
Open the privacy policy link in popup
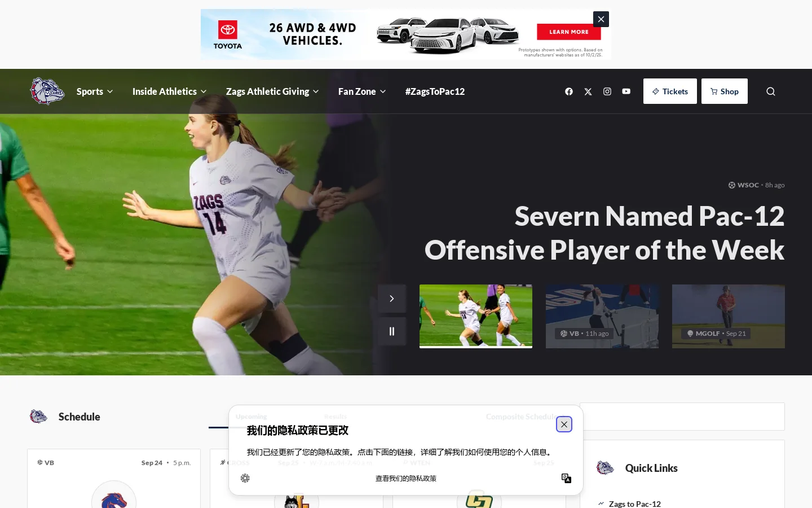point(406,479)
